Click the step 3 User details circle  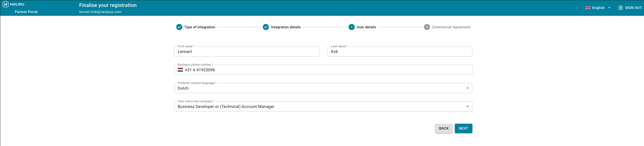click(x=351, y=27)
